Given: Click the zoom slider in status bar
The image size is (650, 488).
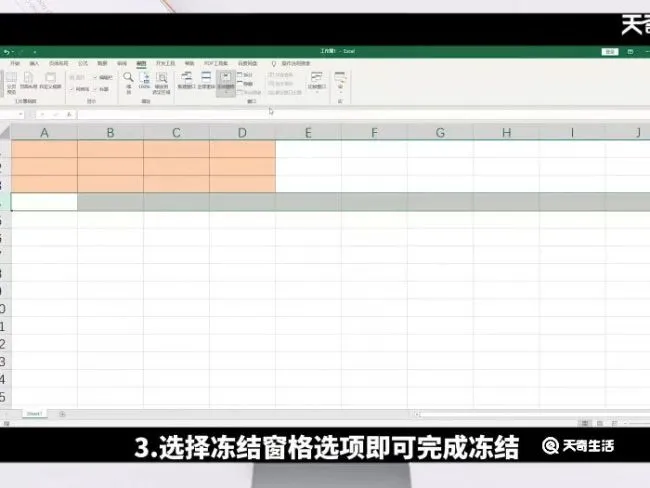Looking at the screenshot, I should click(636, 423).
